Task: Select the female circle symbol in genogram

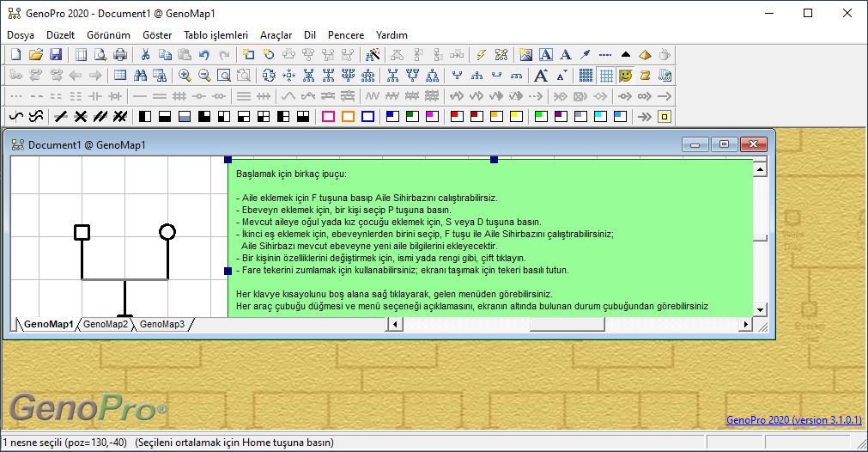Action: coord(167,231)
